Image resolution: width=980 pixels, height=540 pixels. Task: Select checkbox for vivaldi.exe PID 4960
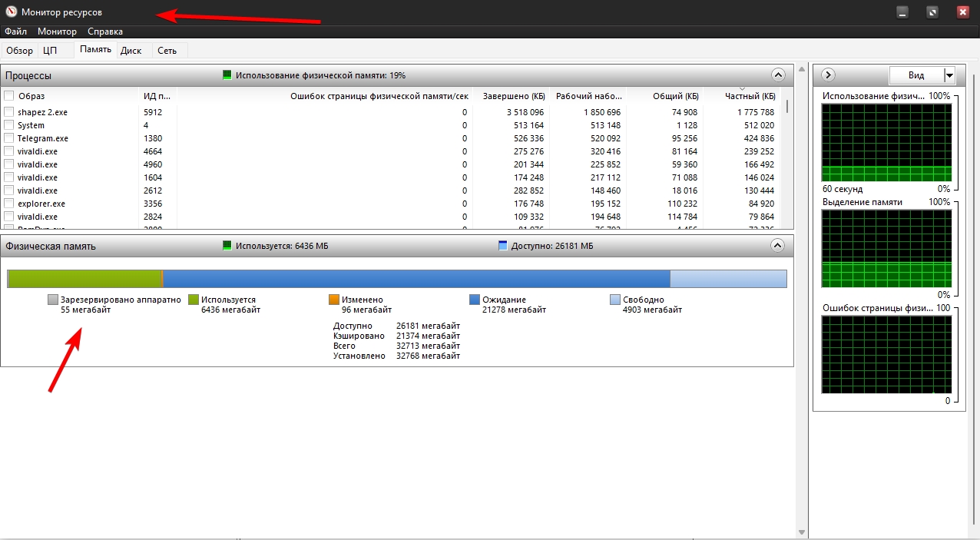[9, 164]
